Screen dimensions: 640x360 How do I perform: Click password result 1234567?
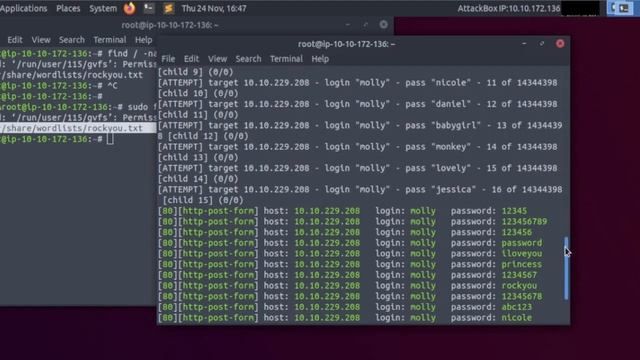[x=519, y=275]
